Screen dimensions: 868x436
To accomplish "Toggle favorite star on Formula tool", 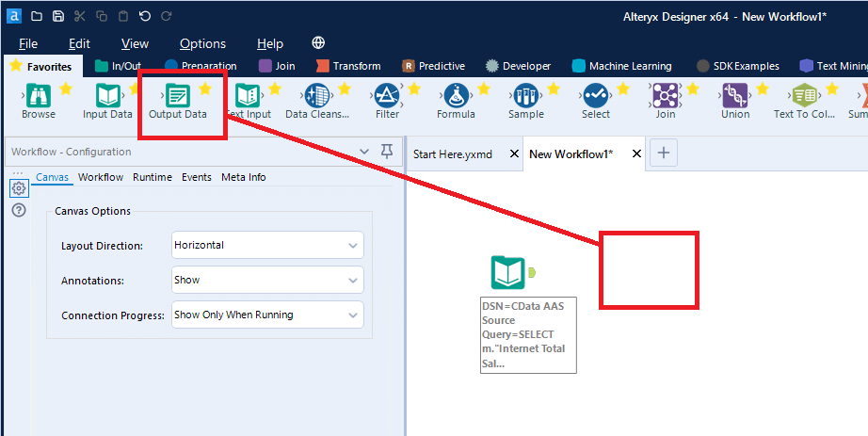I will [484, 89].
